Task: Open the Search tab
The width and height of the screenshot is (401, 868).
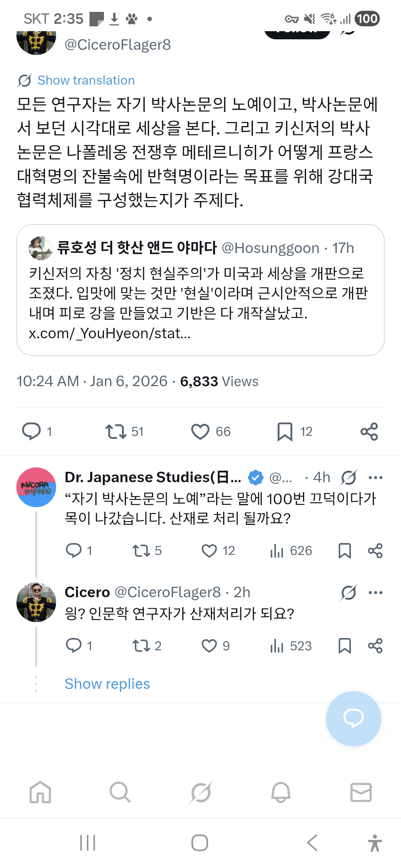Action: [120, 792]
